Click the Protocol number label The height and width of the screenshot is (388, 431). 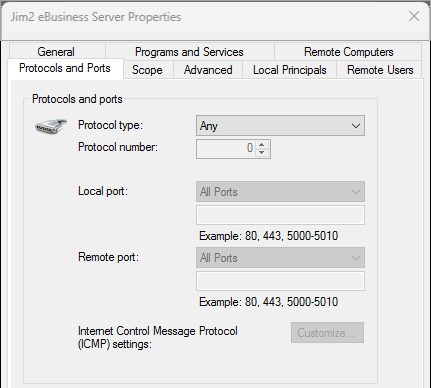pyautogui.click(x=118, y=147)
